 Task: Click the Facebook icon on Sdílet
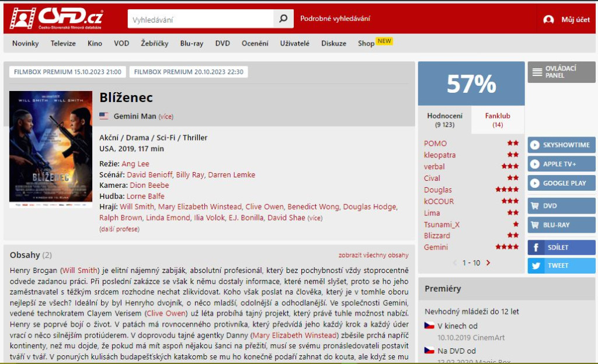(536, 247)
